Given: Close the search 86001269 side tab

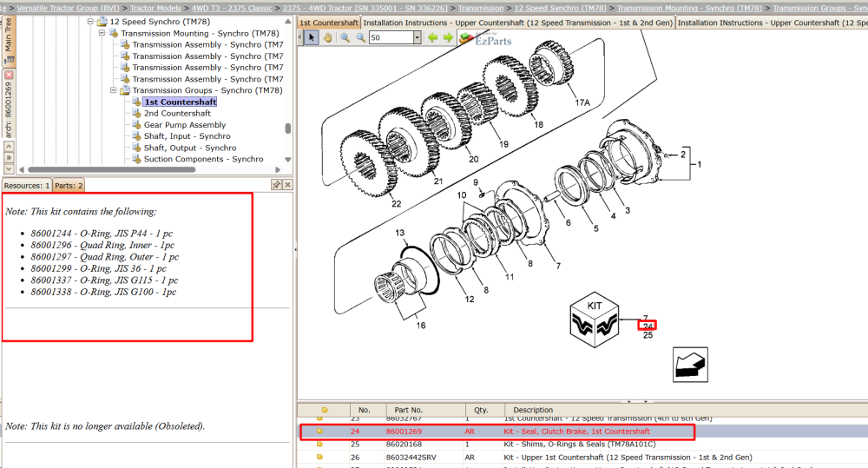Looking at the screenshot, I should click(9, 75).
